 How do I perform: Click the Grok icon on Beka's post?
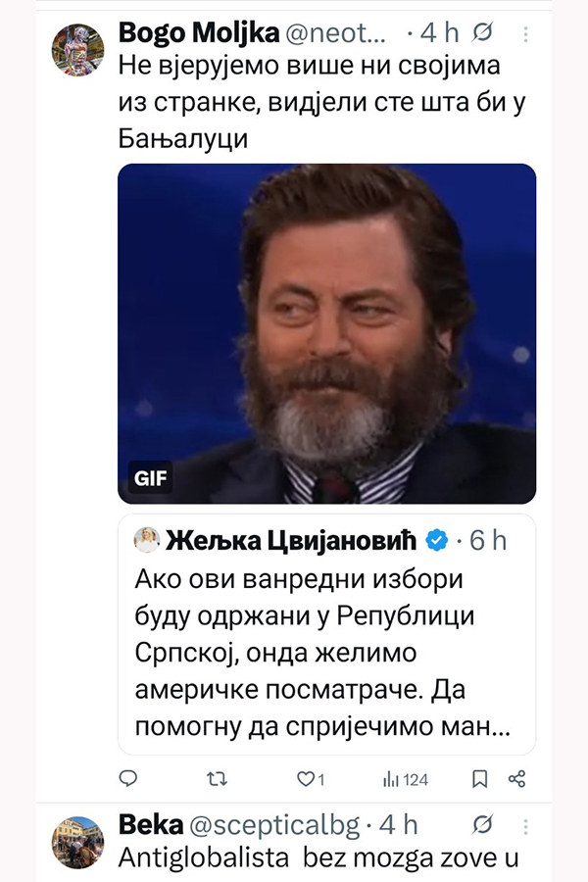(483, 824)
